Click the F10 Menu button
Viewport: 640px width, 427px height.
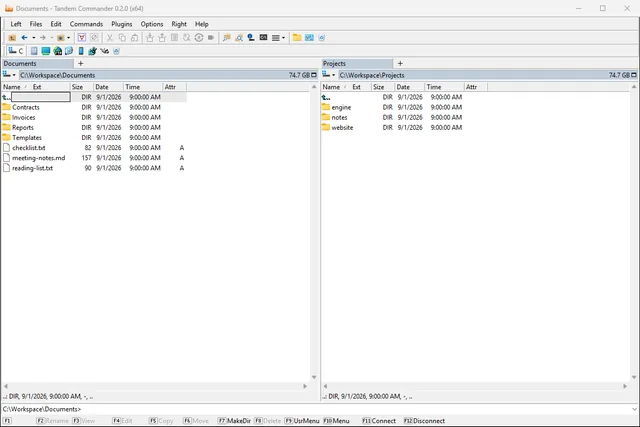click(336, 421)
